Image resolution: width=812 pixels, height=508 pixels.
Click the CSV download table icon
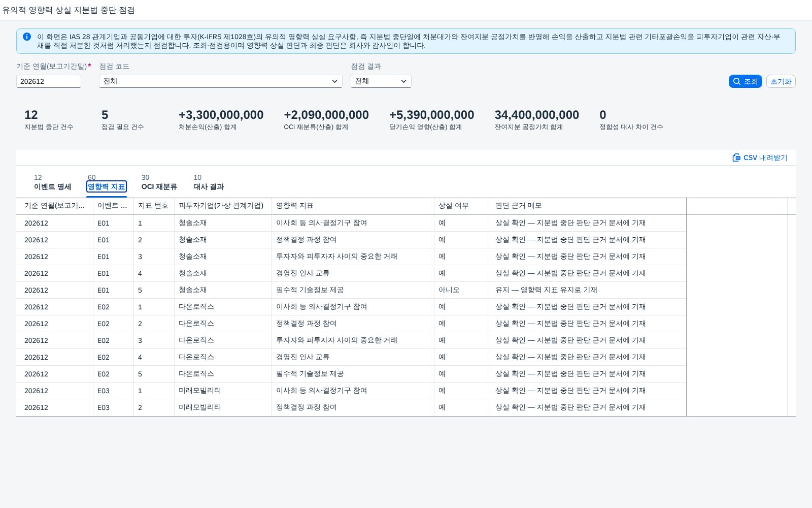736,157
